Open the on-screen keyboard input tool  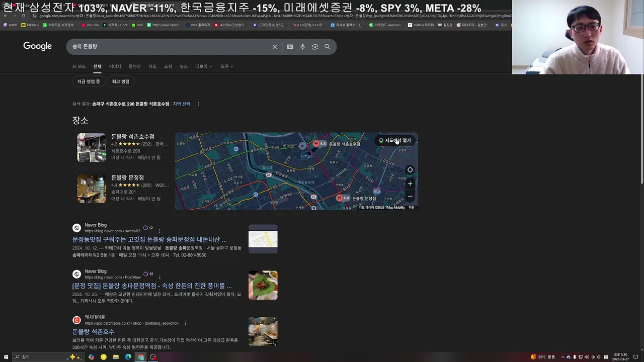coord(290,47)
